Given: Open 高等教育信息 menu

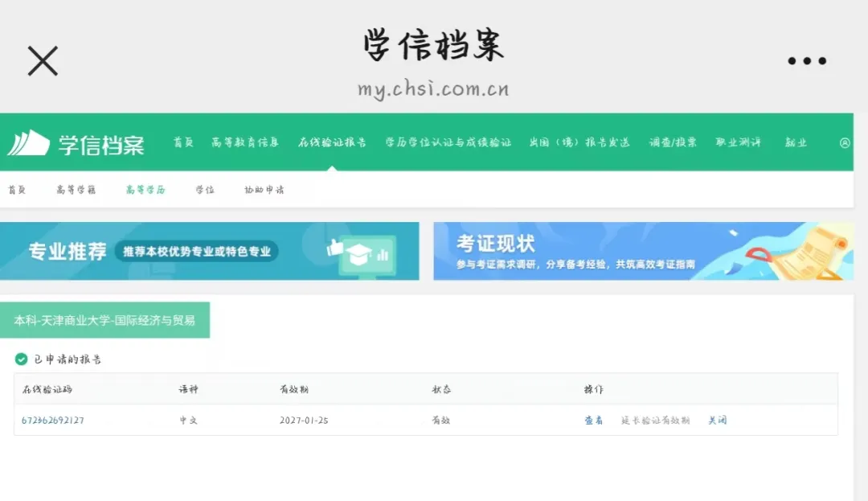Looking at the screenshot, I should [x=244, y=142].
